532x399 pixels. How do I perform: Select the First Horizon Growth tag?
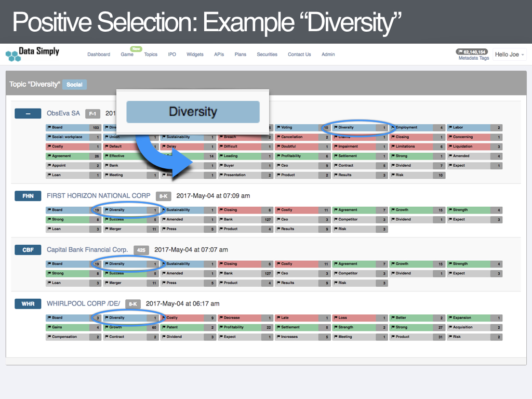(x=417, y=210)
